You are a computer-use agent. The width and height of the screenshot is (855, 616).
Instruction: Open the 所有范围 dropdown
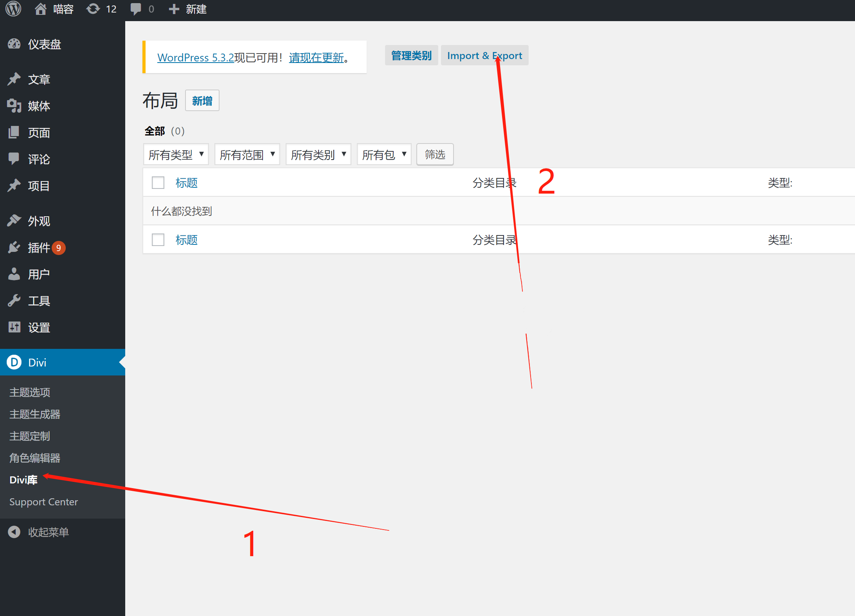247,154
